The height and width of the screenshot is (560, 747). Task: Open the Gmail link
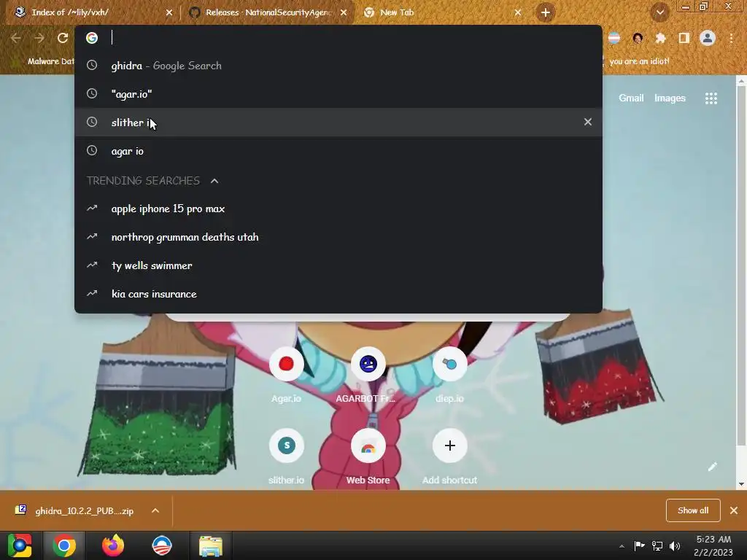[x=631, y=98]
